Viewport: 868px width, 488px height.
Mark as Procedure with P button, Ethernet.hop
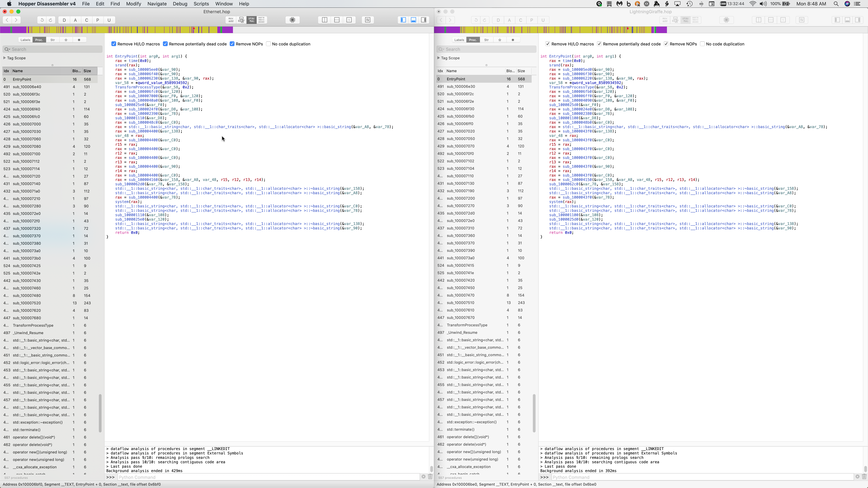pyautogui.click(x=98, y=20)
